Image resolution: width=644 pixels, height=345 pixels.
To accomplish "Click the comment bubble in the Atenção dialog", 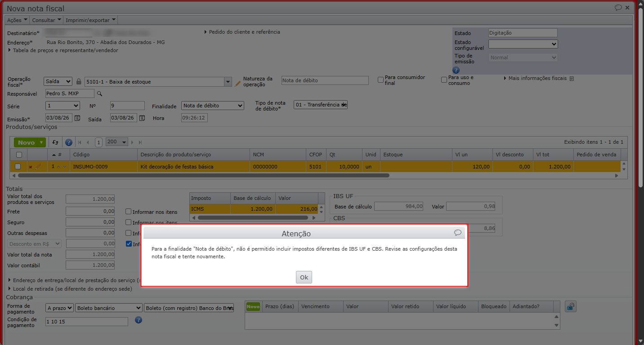I will click(458, 233).
